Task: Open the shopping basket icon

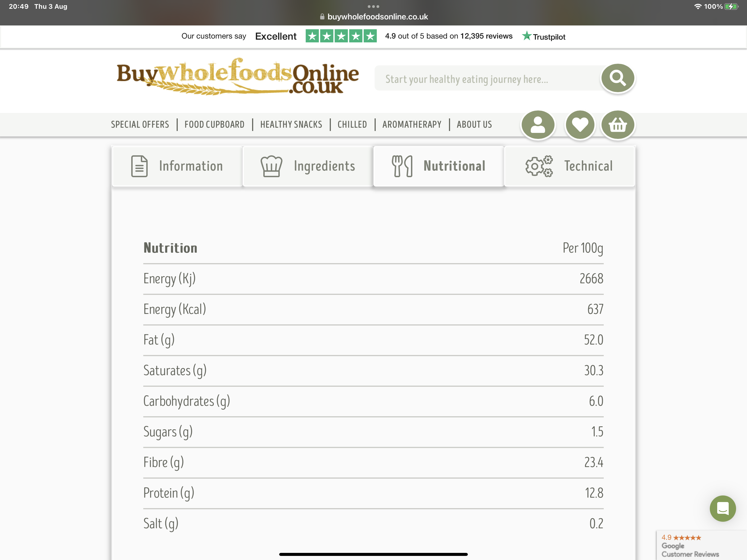Action: pos(618,125)
